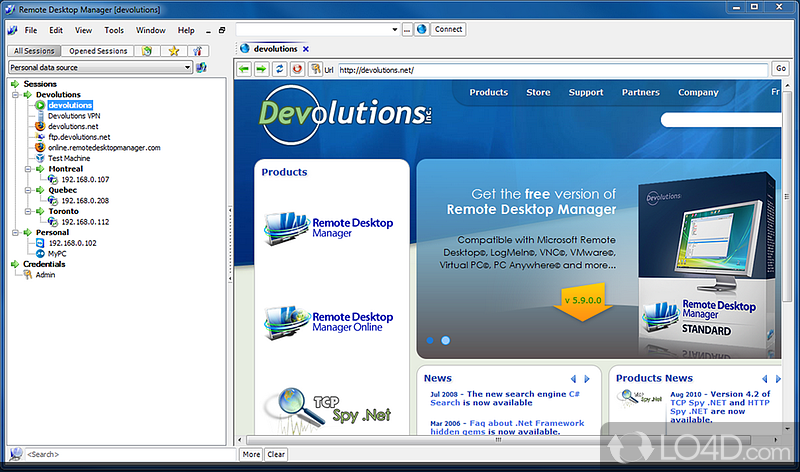Select the second banner slide dot

pyautogui.click(x=445, y=340)
